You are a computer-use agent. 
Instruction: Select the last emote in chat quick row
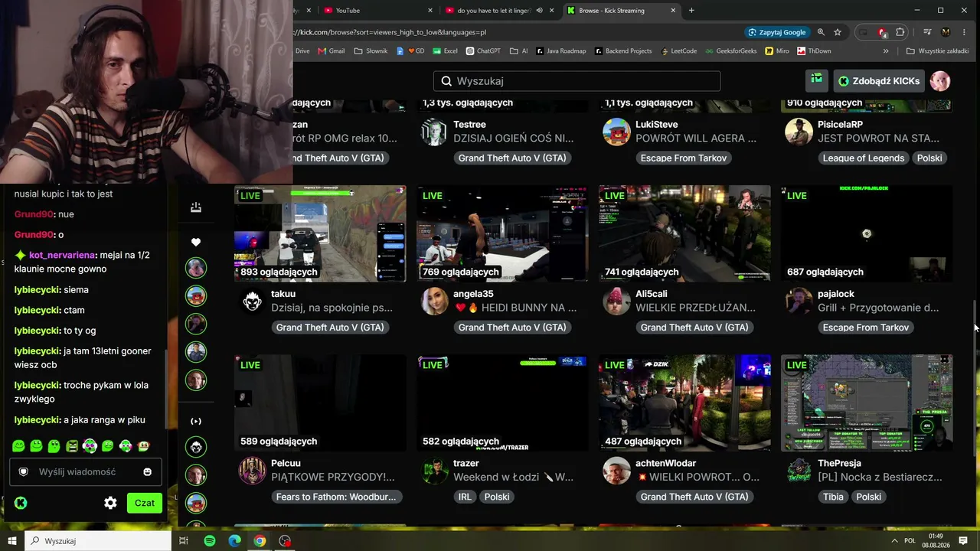[143, 446]
